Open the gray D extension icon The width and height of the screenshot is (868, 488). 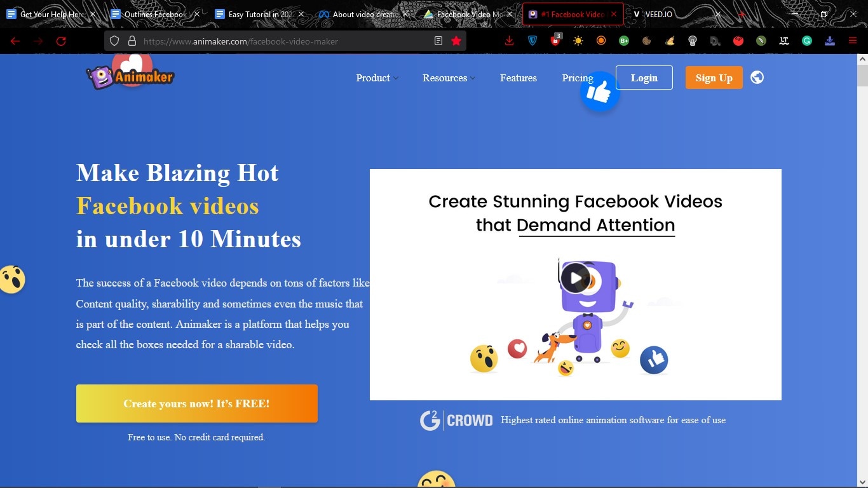tap(715, 41)
